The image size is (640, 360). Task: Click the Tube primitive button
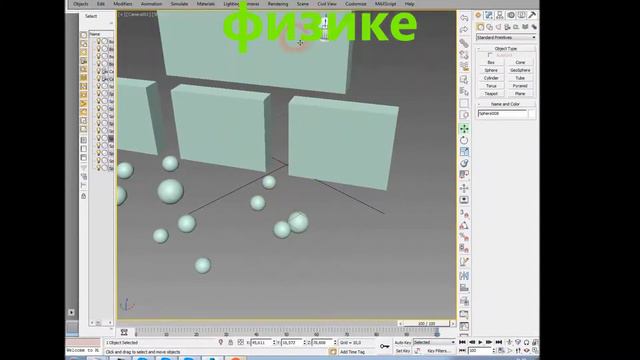pyautogui.click(x=520, y=78)
